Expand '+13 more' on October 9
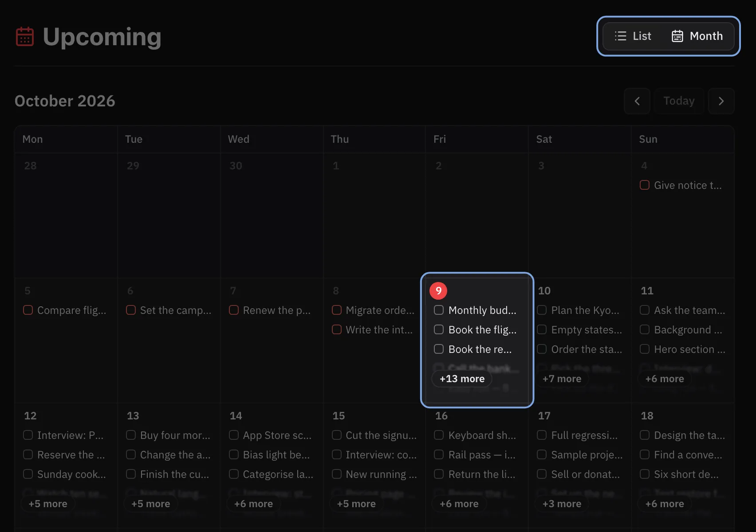Viewport: 756px width, 532px height. tap(462, 379)
